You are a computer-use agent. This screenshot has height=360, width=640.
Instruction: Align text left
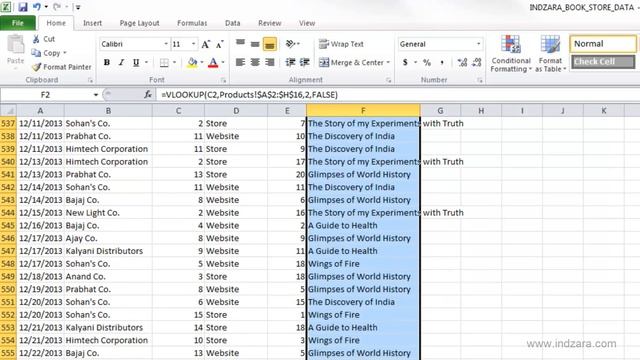[x=240, y=62]
